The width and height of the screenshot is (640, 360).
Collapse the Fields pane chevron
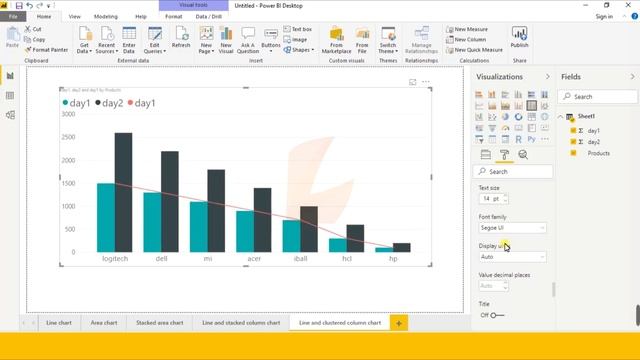click(632, 77)
